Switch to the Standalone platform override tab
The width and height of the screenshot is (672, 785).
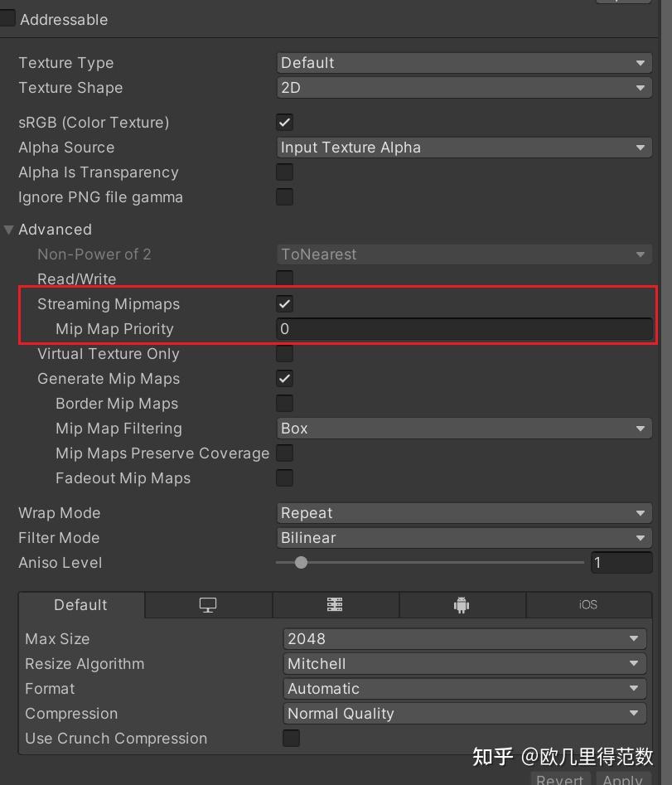(x=208, y=605)
